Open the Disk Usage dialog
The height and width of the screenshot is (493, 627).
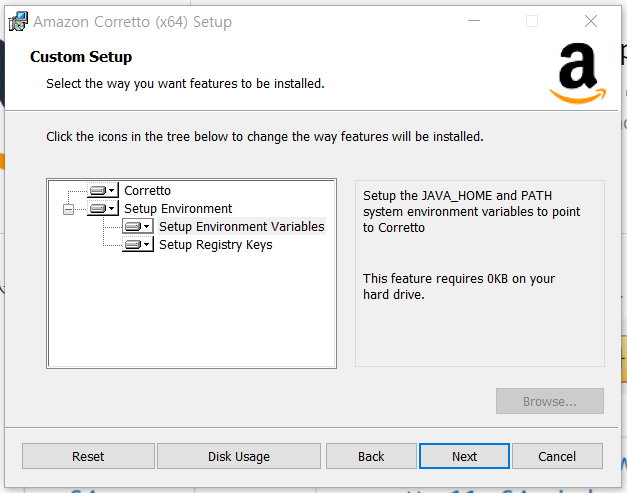coord(239,456)
